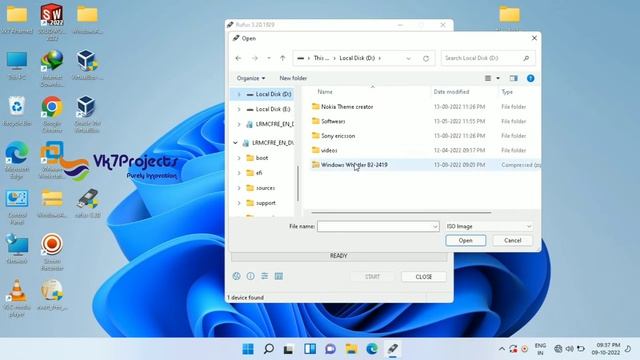
Task: Open the ISO Image file type dropdown
Action: [489, 226]
